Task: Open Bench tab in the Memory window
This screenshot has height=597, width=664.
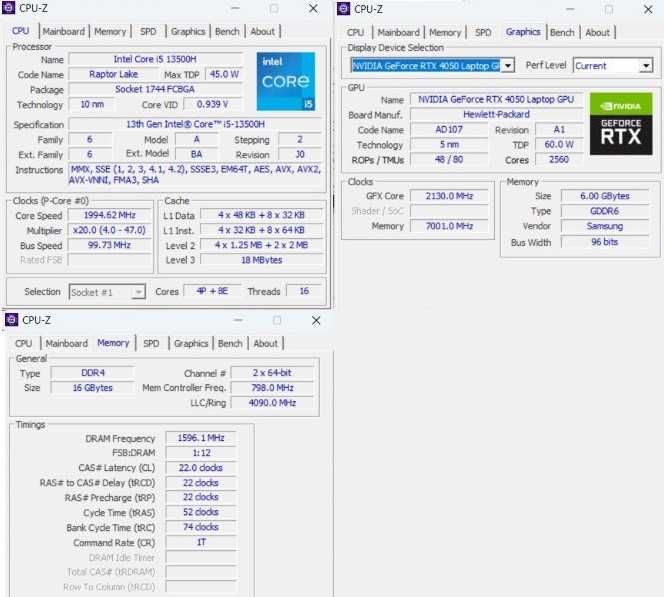Action: coord(230,343)
